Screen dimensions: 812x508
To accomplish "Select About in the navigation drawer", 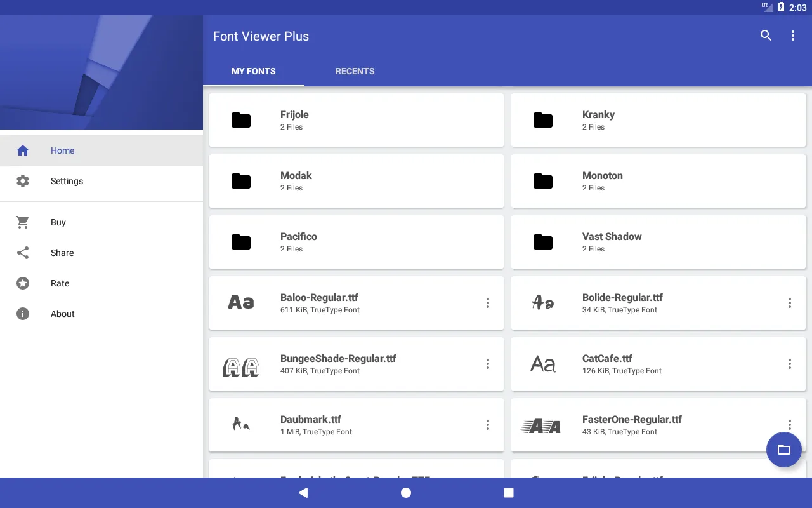I will (101, 314).
